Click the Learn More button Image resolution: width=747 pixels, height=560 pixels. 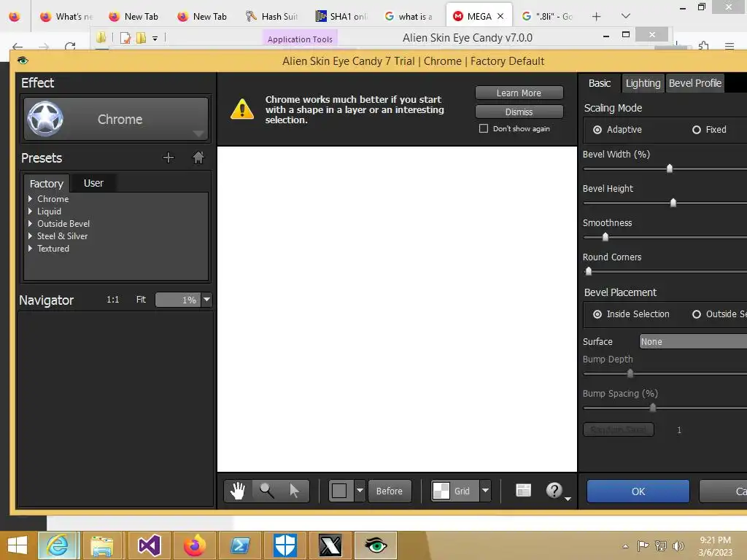(519, 93)
